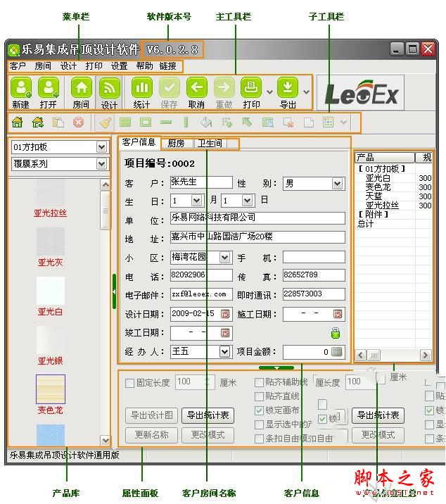Open the 性别 dropdown showing 男

337,184
